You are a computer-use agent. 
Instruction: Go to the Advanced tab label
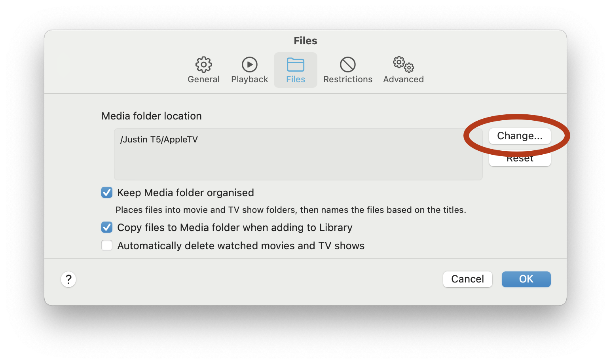click(403, 80)
